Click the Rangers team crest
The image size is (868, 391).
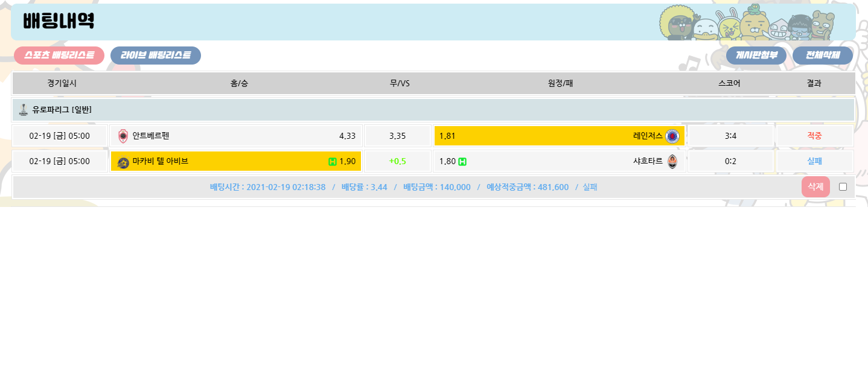click(x=672, y=136)
